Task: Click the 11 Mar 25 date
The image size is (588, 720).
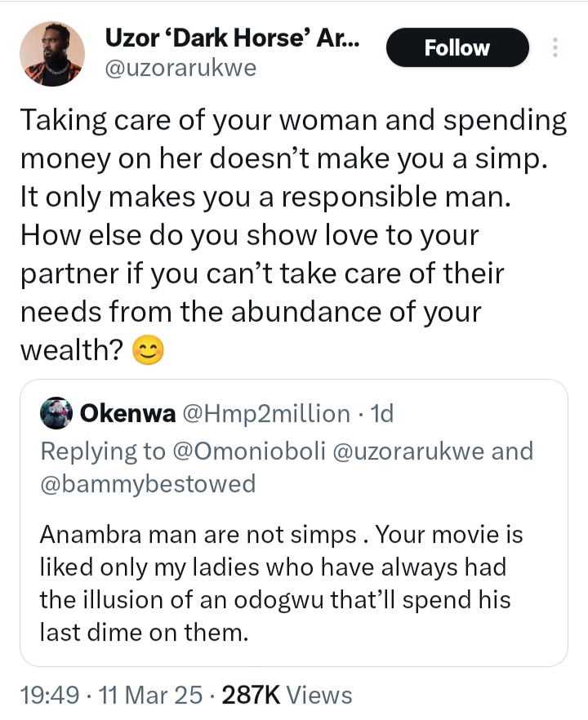Action: [x=150, y=695]
